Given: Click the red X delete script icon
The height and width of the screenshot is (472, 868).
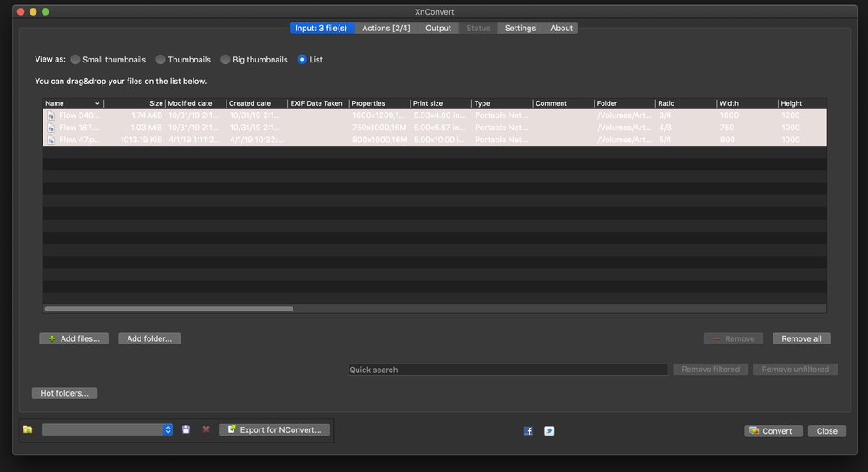Looking at the screenshot, I should click(206, 429).
